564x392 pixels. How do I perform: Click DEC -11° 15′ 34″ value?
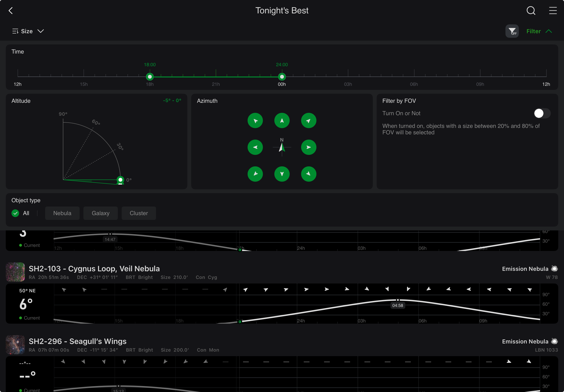click(x=98, y=350)
